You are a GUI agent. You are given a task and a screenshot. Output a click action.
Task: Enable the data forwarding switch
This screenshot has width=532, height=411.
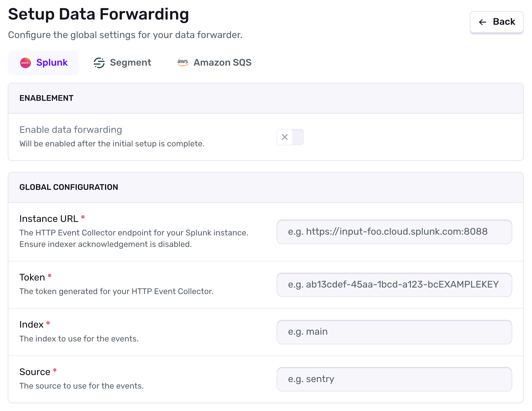point(290,137)
